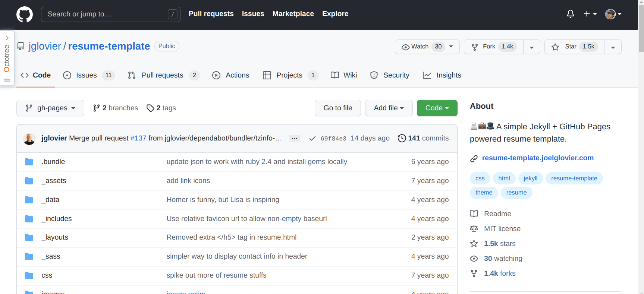Screen dimensions: 644x294
Task: Open the user avatar menu
Action: click(613, 14)
